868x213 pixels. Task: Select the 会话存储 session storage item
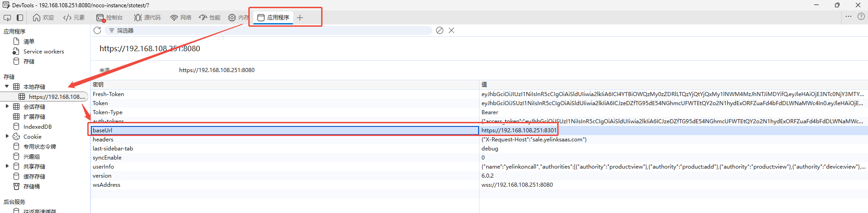point(34,106)
